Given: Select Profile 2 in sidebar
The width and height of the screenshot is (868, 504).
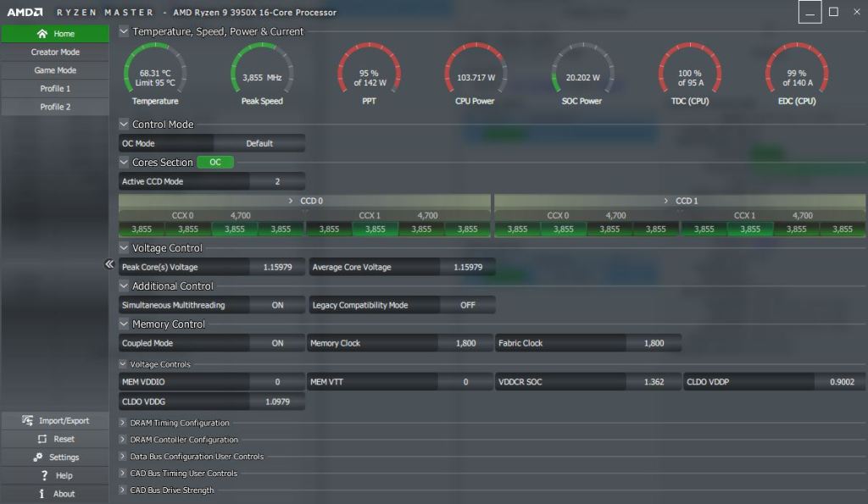Looking at the screenshot, I should point(55,107).
